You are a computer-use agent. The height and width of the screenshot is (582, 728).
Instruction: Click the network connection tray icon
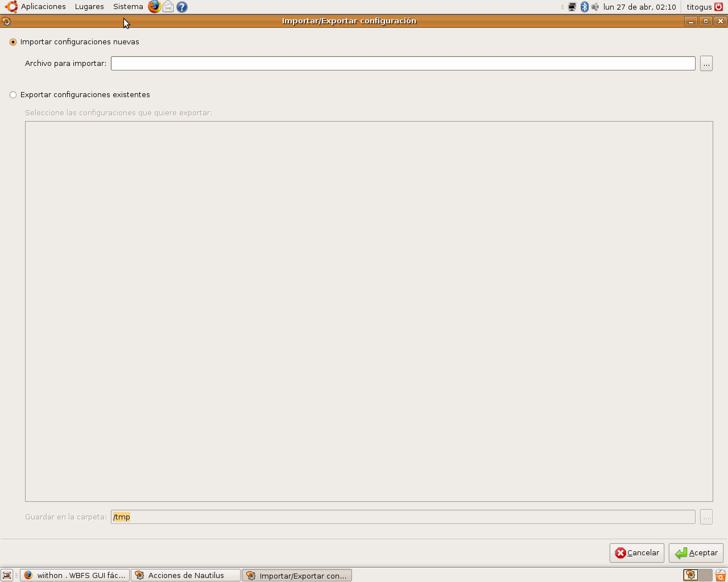tap(572, 7)
